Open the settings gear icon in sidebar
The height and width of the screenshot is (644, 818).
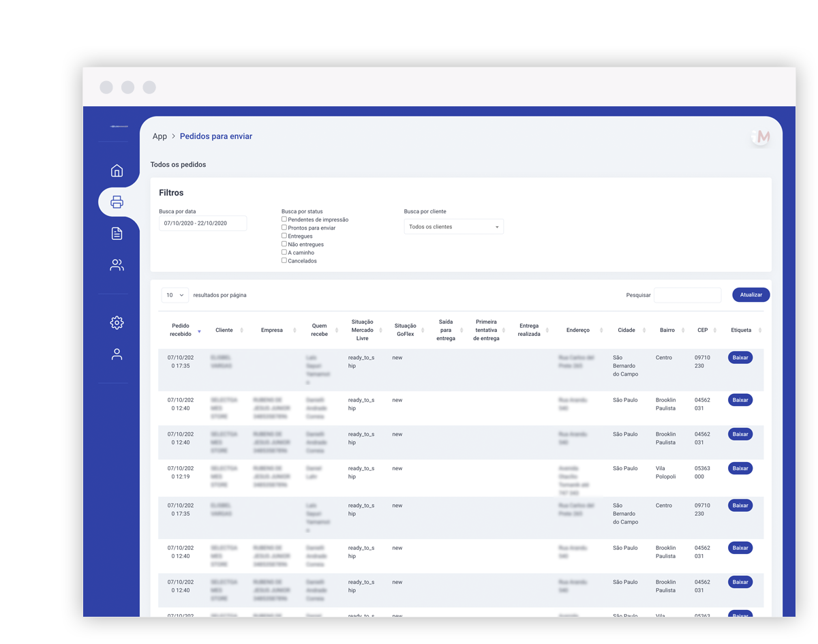117,322
